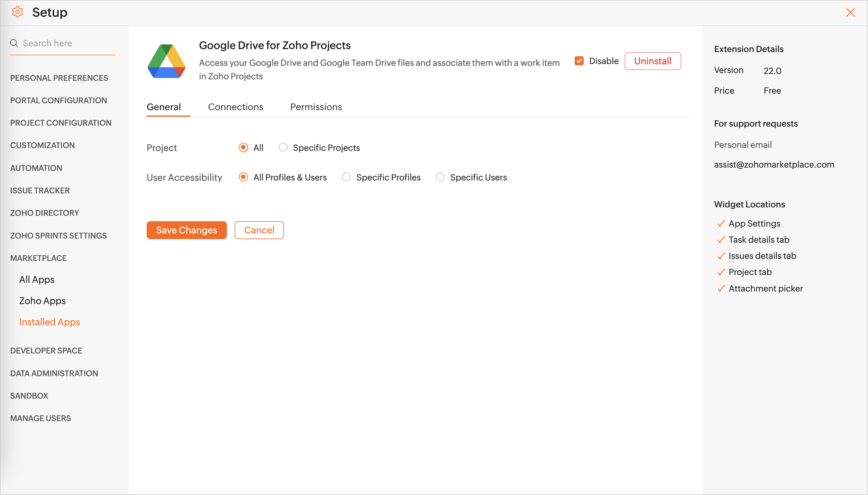Click the Google Drive logo
This screenshot has height=495, width=868.
pos(166,62)
